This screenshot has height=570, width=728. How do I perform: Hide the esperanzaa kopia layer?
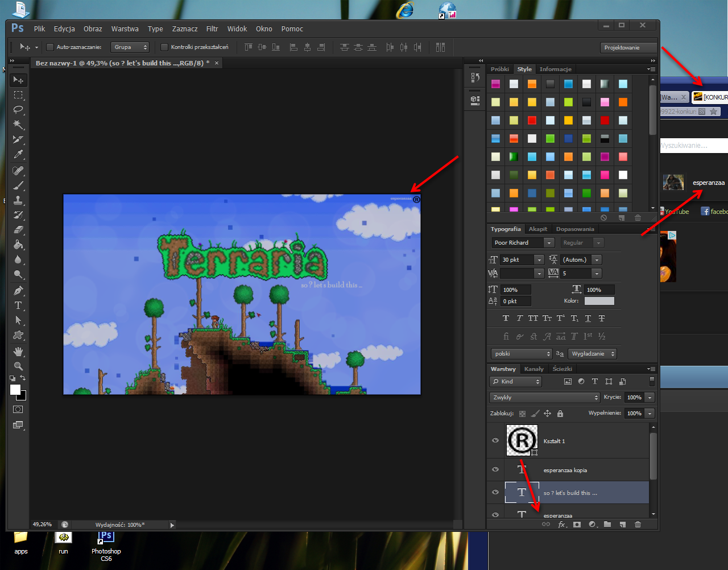pos(495,470)
